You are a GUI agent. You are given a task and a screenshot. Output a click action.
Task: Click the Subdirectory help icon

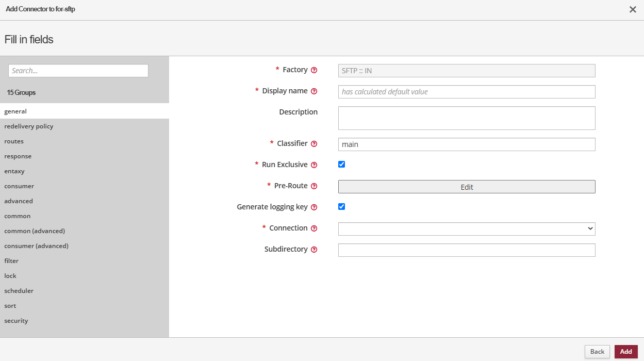click(314, 250)
